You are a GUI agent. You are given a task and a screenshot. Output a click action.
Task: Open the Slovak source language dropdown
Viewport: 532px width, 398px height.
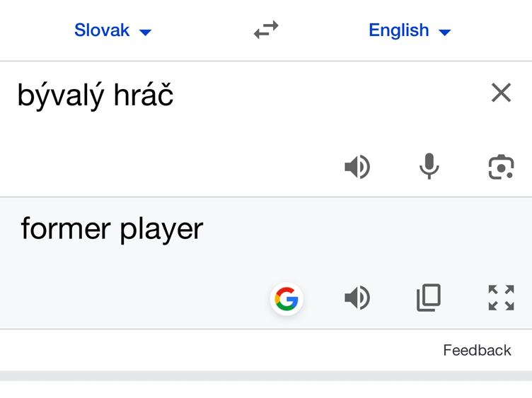[112, 30]
